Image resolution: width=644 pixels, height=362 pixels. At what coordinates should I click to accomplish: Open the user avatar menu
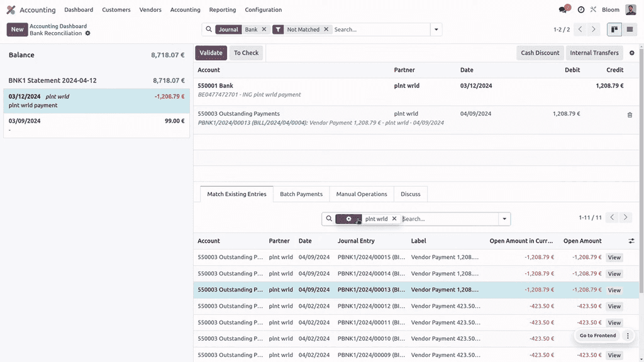pyautogui.click(x=631, y=10)
